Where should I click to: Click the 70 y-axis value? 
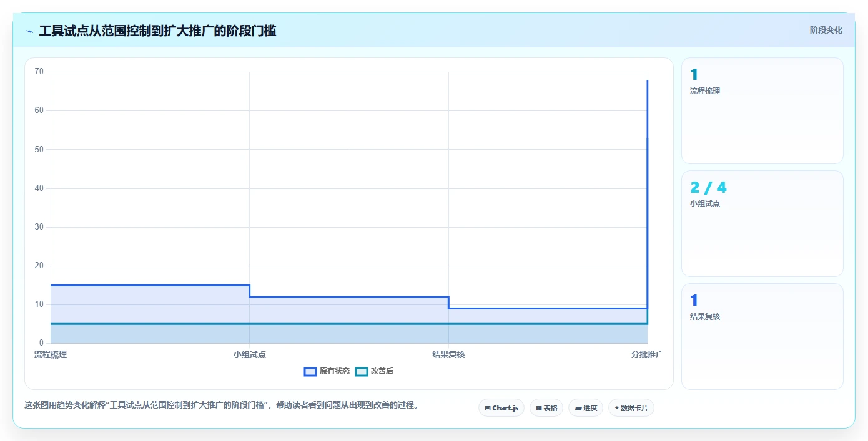[39, 72]
